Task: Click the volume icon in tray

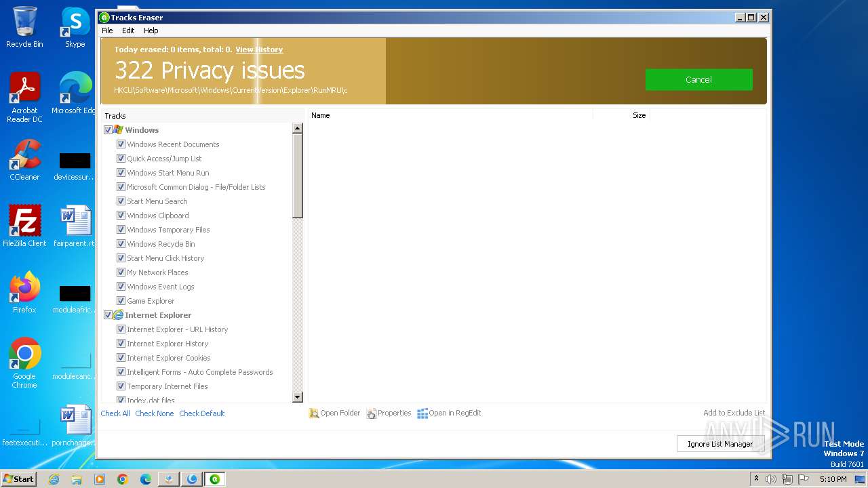Action: 771,479
